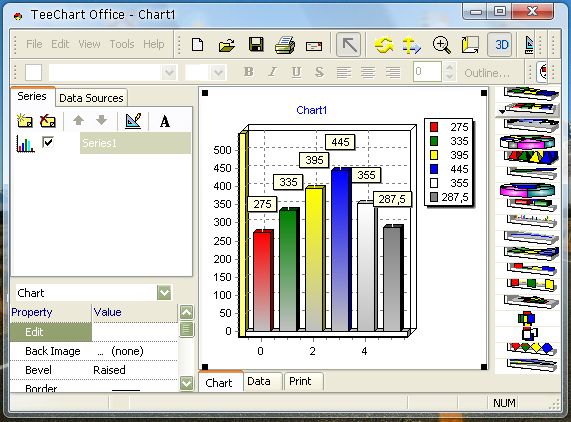Open a file with the folder icon
Viewport: 571px width, 422px height.
[227, 45]
